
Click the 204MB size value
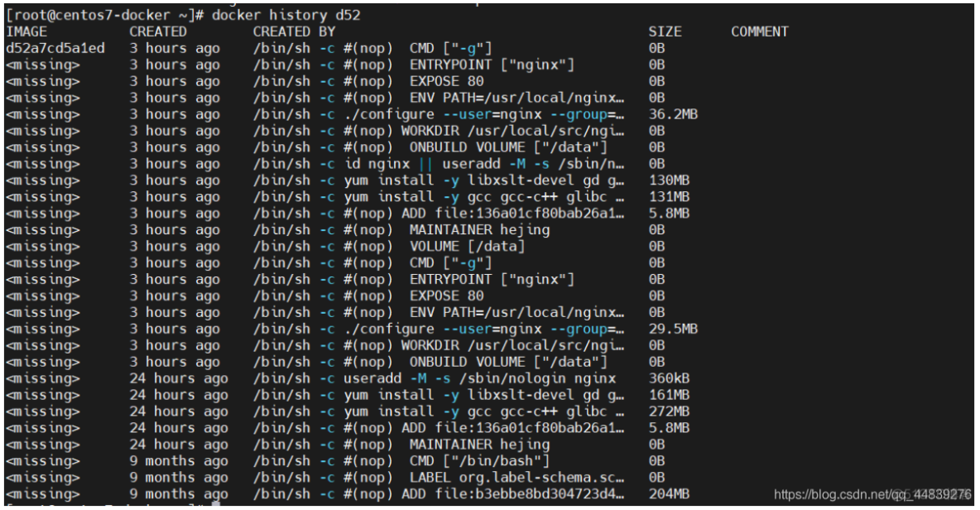[x=669, y=494]
